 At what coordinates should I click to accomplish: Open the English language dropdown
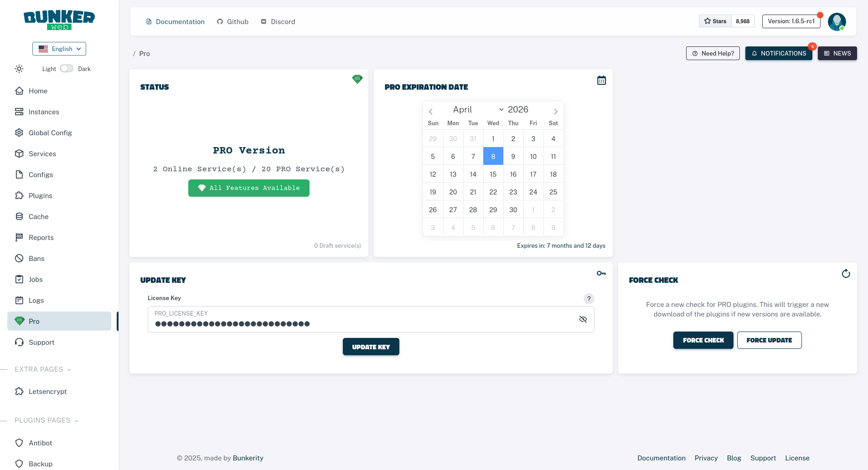tap(59, 49)
